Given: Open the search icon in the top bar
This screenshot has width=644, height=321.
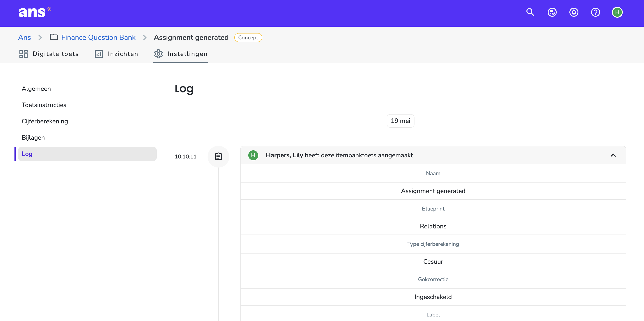Looking at the screenshot, I should click(x=530, y=12).
